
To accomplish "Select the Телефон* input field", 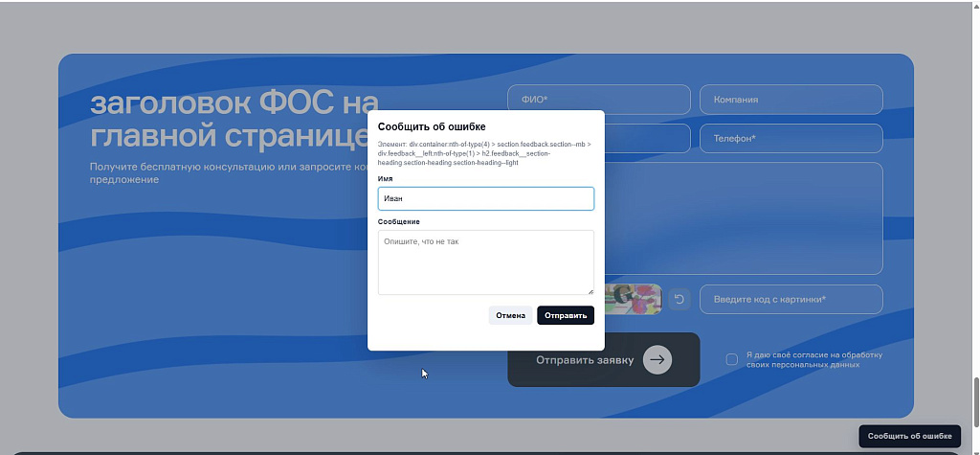I will [x=791, y=138].
